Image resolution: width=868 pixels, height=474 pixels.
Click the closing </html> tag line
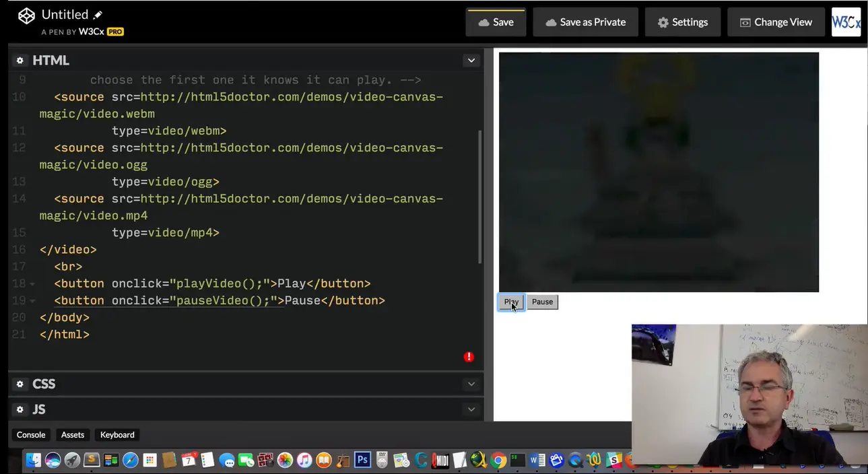pyautogui.click(x=65, y=335)
